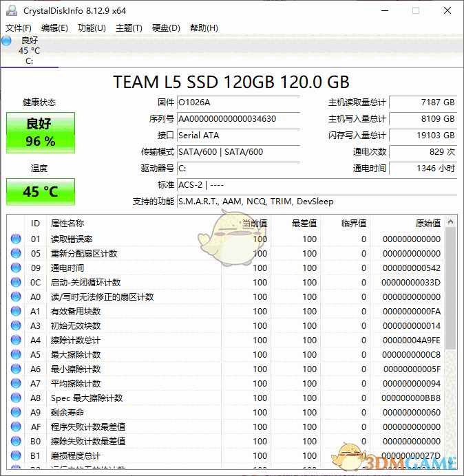Select the C: drive tab entry
The width and height of the screenshot is (464, 476).
29,51
